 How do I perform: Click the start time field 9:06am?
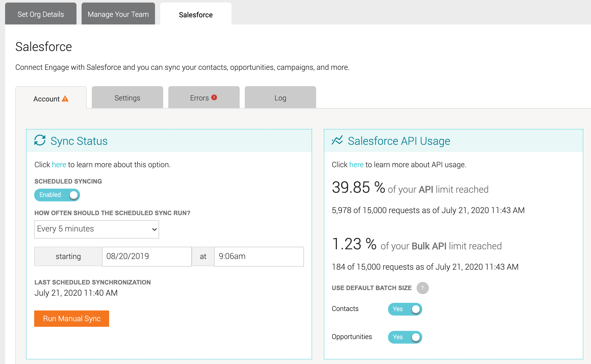coord(259,256)
